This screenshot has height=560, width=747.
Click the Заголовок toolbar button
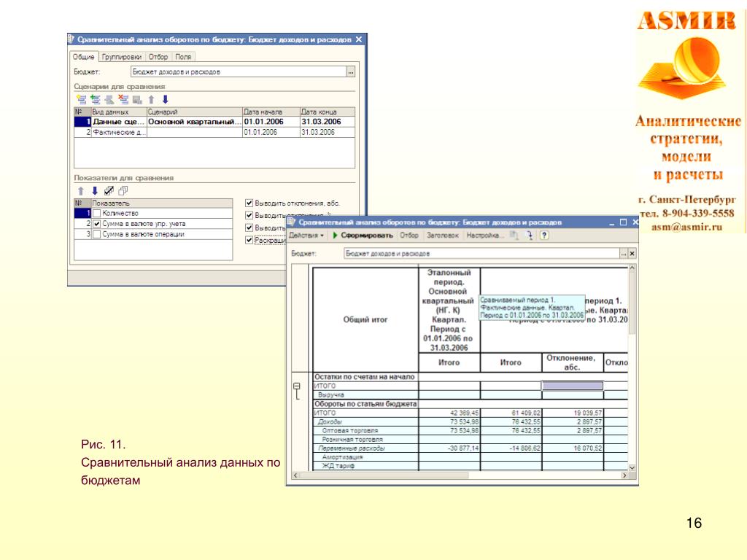pyautogui.click(x=443, y=236)
